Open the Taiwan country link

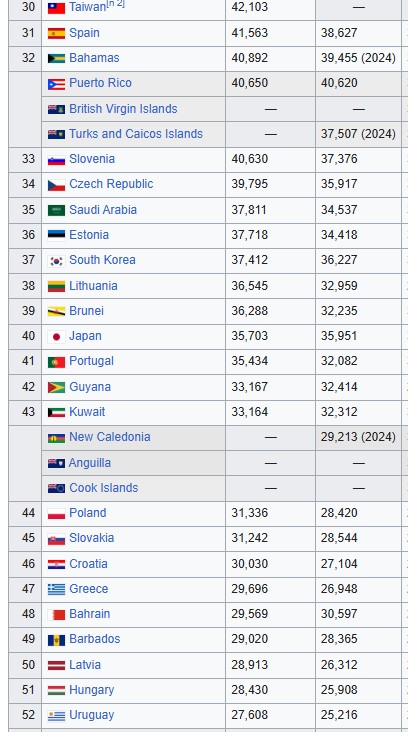pyautogui.click(x=88, y=7)
